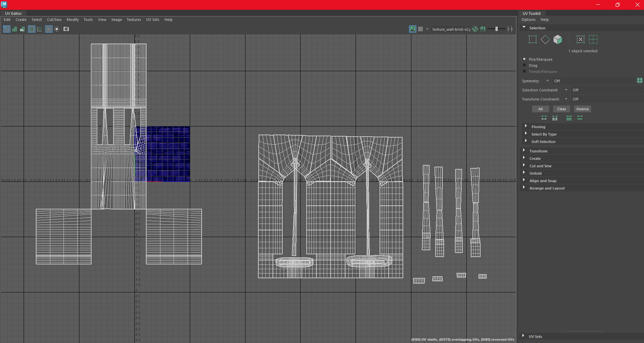Open the Cut/Sew menu
This screenshot has width=644, height=343.
tap(54, 20)
